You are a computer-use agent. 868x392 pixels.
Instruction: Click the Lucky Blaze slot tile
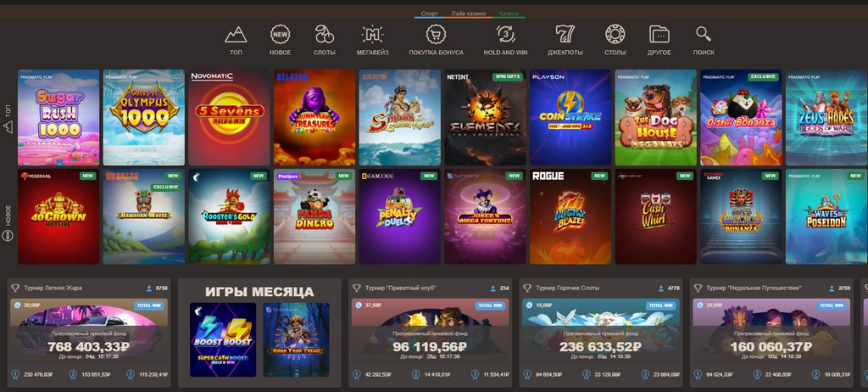point(570,217)
